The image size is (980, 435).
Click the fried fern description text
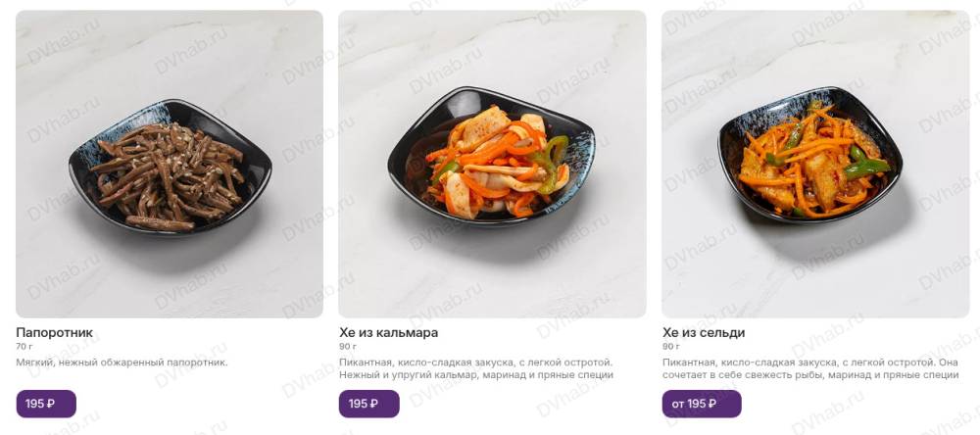tap(122, 362)
